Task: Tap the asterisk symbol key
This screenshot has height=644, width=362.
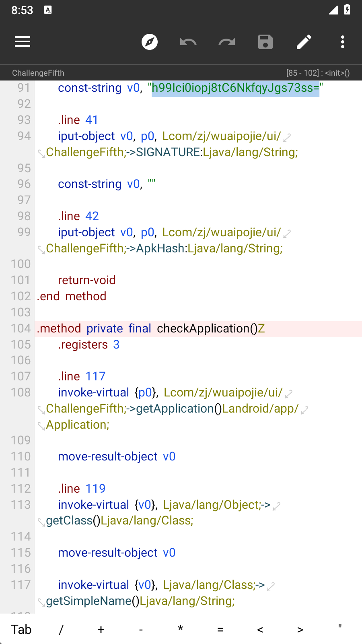Action: pos(181,629)
